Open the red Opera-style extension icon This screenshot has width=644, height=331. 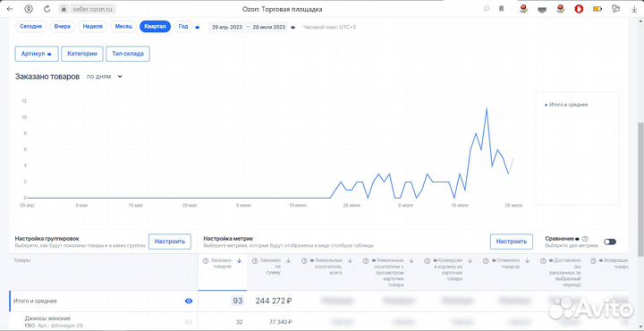(579, 9)
